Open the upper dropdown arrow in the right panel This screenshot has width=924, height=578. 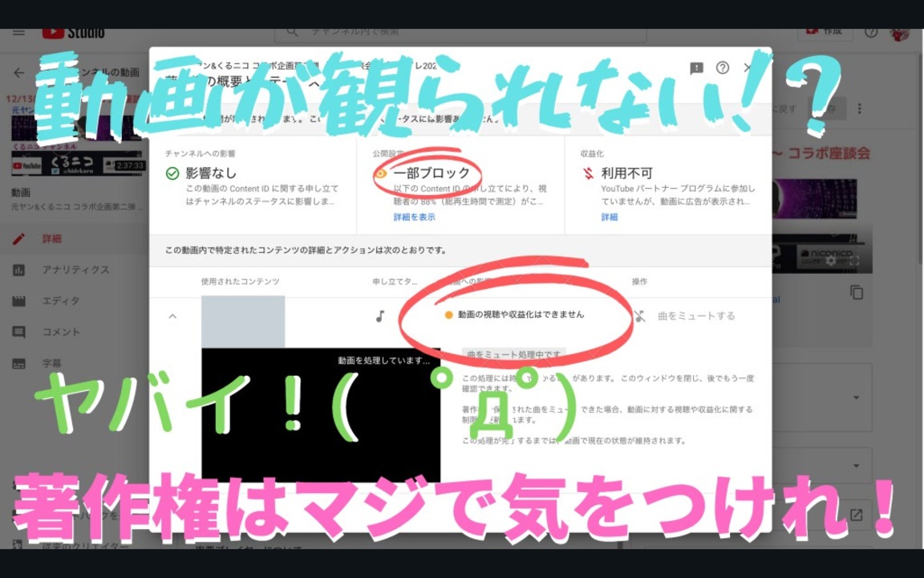click(x=857, y=397)
